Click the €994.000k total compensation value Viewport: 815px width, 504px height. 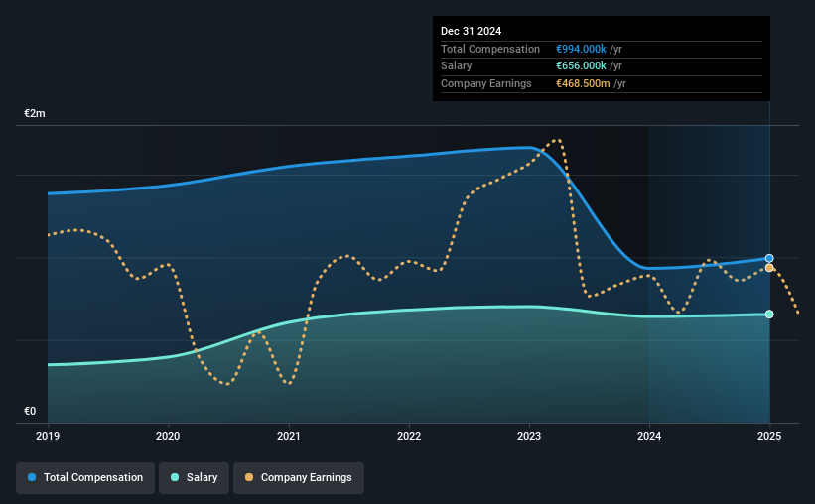click(x=581, y=49)
